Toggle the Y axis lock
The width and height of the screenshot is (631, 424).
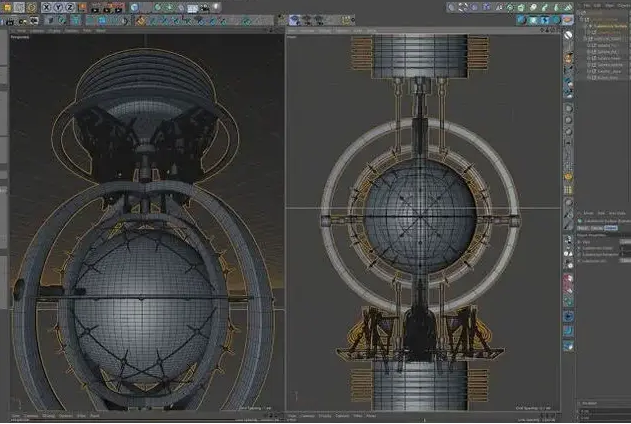click(58, 7)
